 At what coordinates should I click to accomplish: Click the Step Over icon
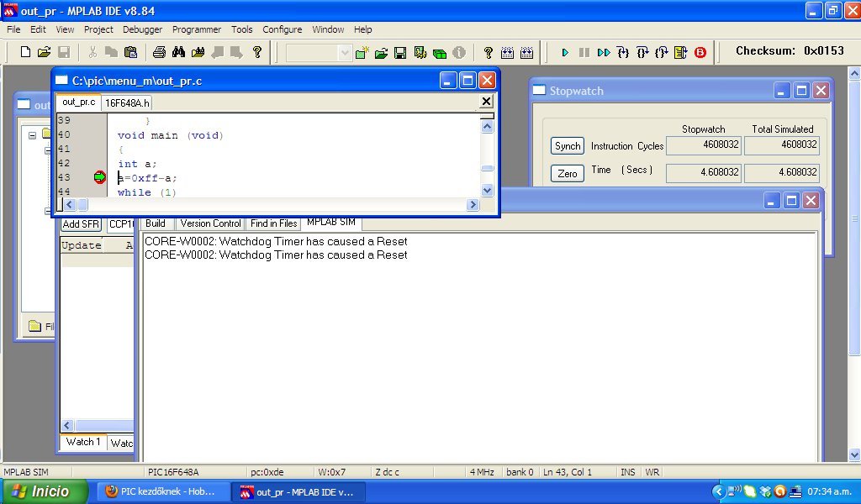click(642, 53)
